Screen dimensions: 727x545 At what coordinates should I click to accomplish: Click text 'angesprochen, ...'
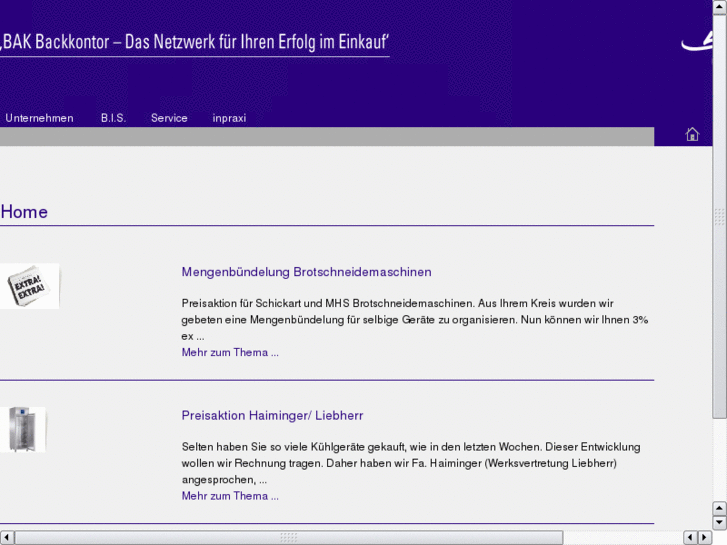(x=224, y=480)
